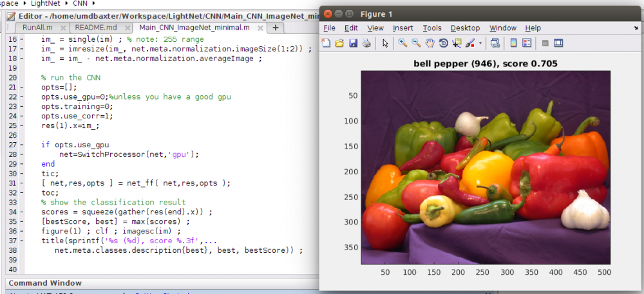The image size is (644, 294).
Task: Click the Editor panel pencil icon
Action: click(11, 16)
